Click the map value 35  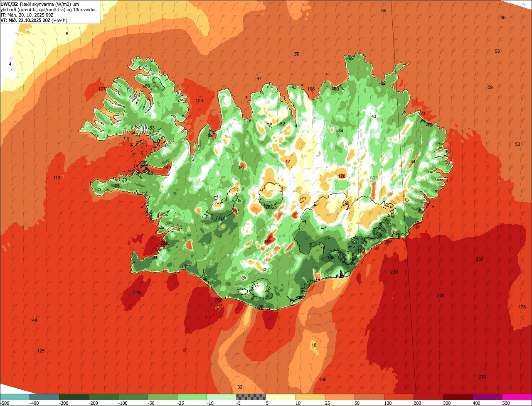tap(296, 54)
